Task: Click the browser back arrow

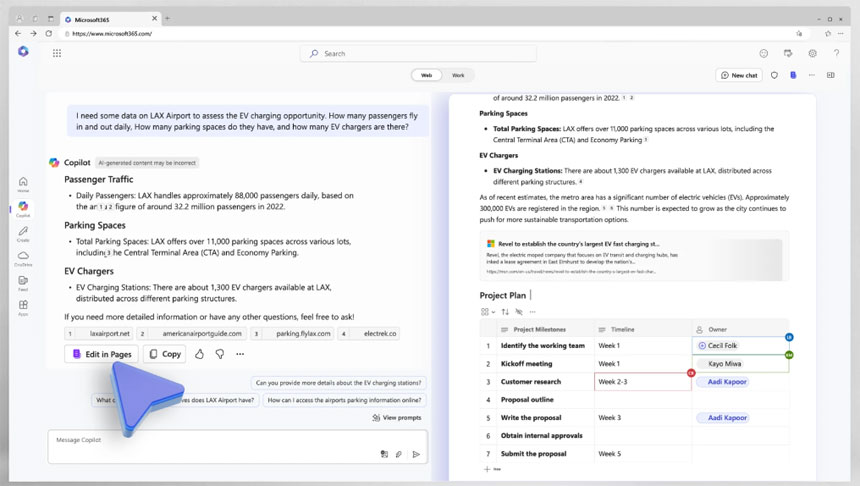Action: (18, 33)
